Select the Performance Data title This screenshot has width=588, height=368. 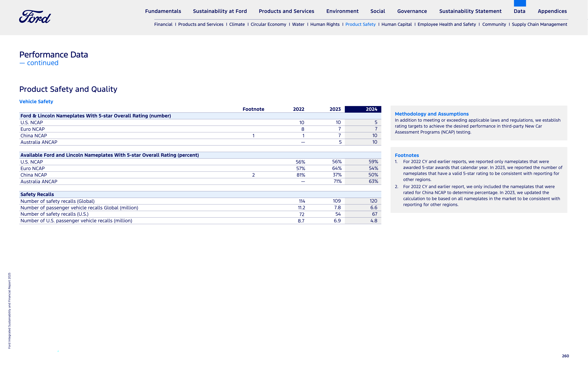click(54, 55)
